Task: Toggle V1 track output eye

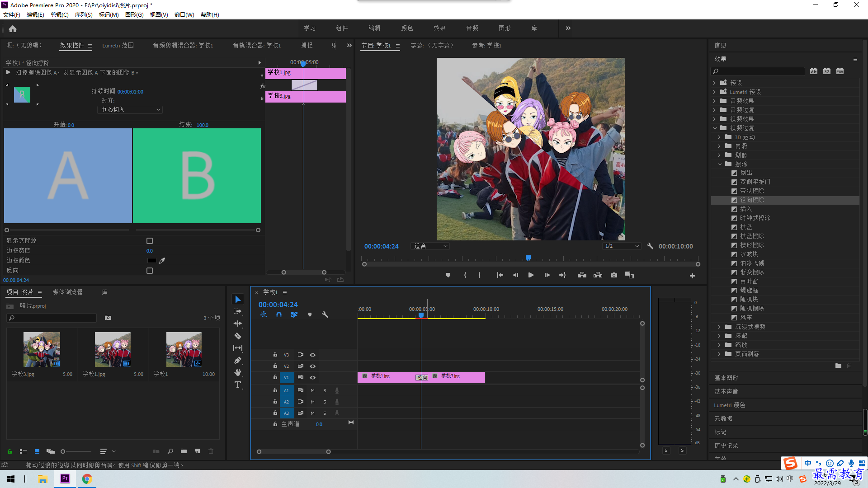Action: pos(312,378)
